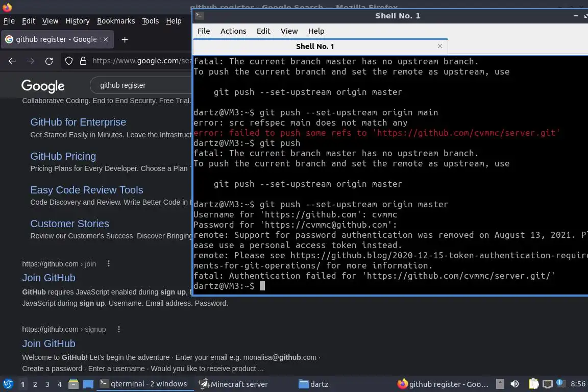Click the Google logo
The image size is (588, 392).
[x=43, y=86]
